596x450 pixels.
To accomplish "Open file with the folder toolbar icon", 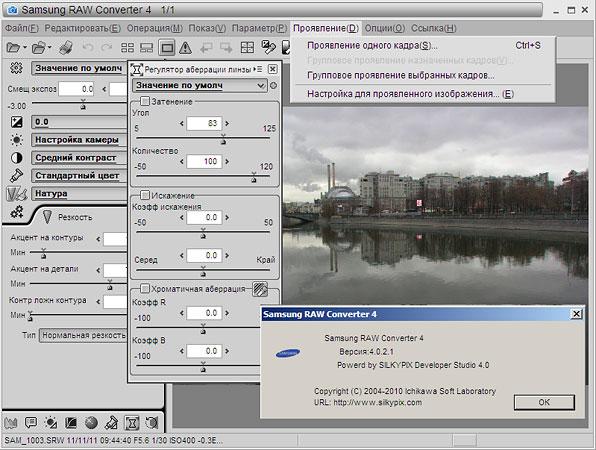I will click(13, 48).
